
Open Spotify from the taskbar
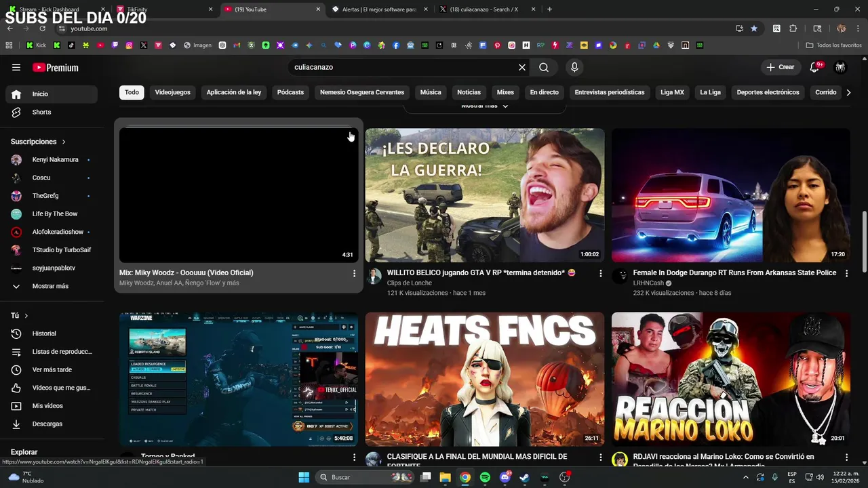(485, 477)
